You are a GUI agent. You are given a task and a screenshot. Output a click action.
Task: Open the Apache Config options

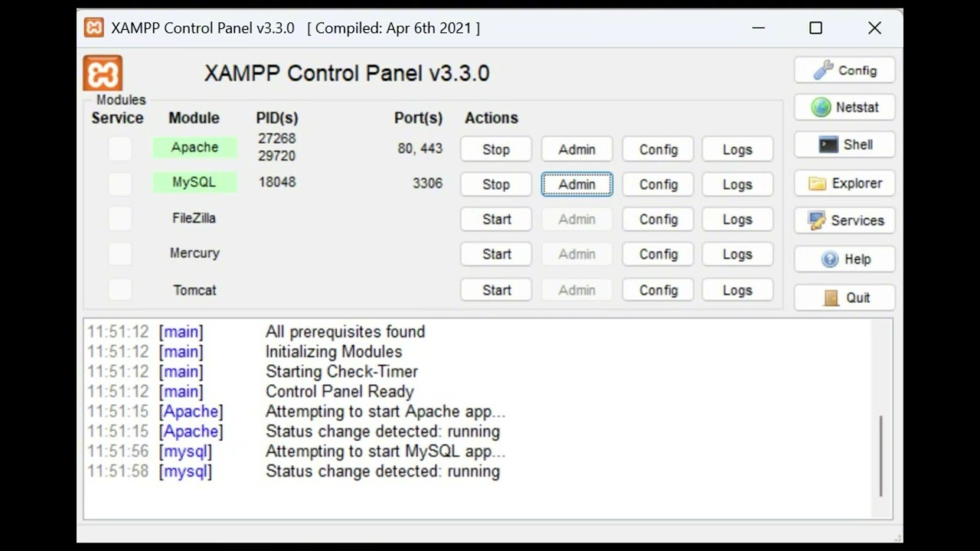click(x=658, y=149)
